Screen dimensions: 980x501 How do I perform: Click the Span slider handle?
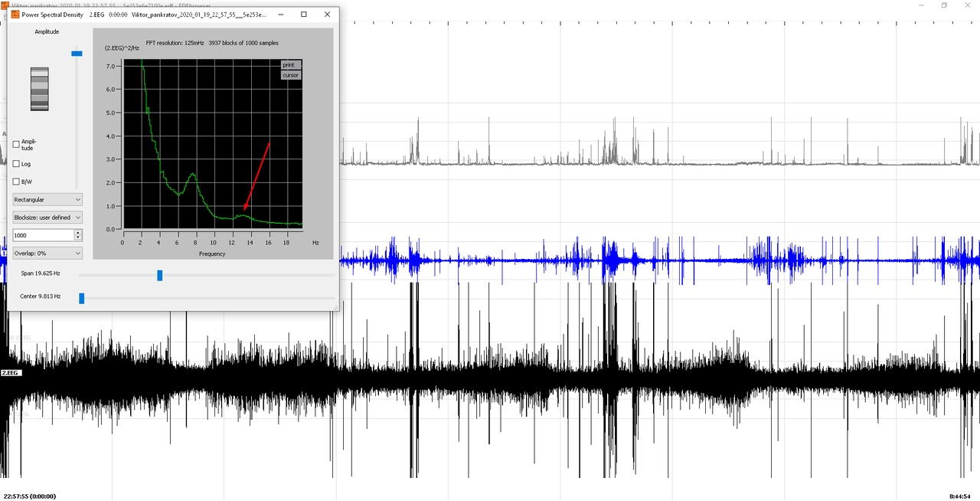(160, 275)
